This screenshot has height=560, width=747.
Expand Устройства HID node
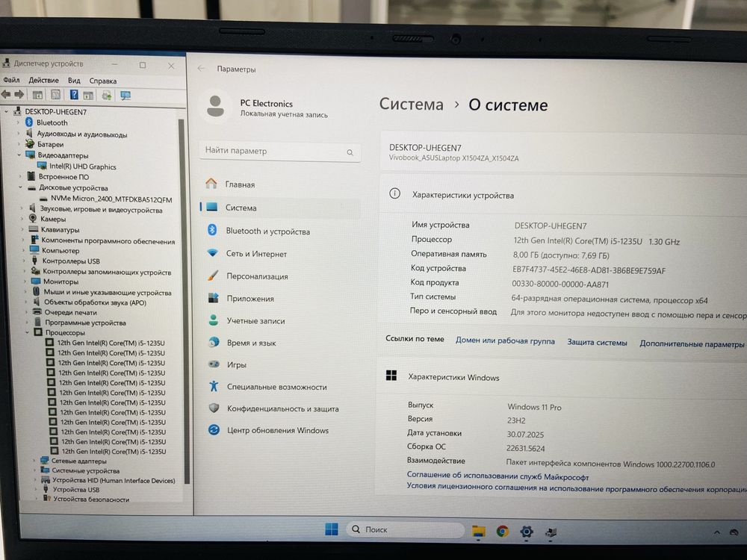click(35, 480)
